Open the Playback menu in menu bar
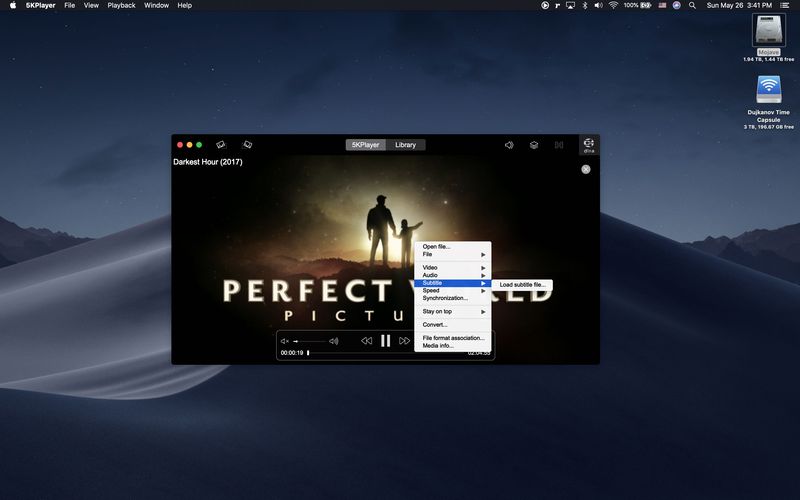 tap(121, 5)
